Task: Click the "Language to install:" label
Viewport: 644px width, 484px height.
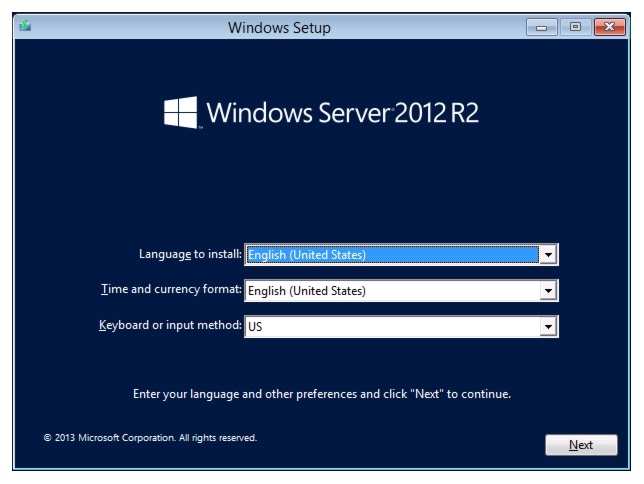Action: tap(190, 254)
